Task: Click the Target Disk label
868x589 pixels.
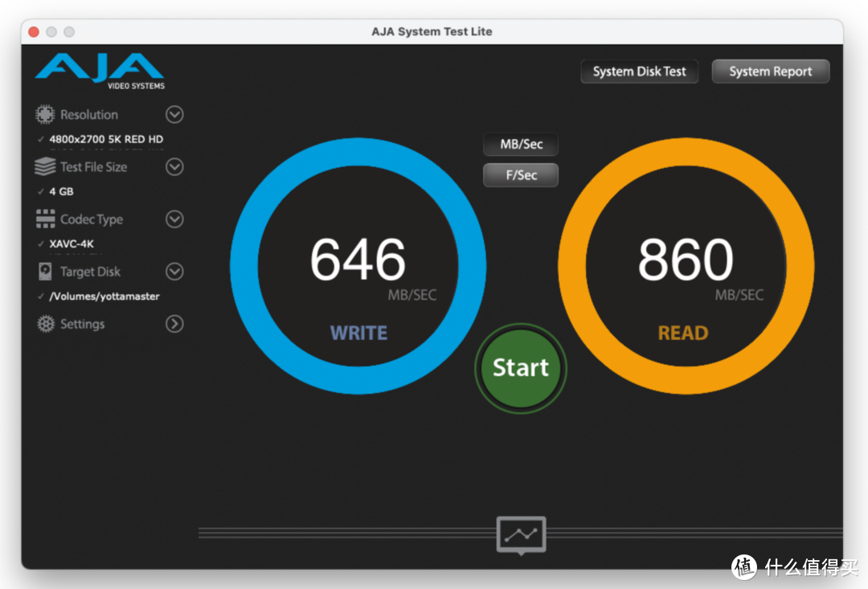Action: tap(90, 272)
